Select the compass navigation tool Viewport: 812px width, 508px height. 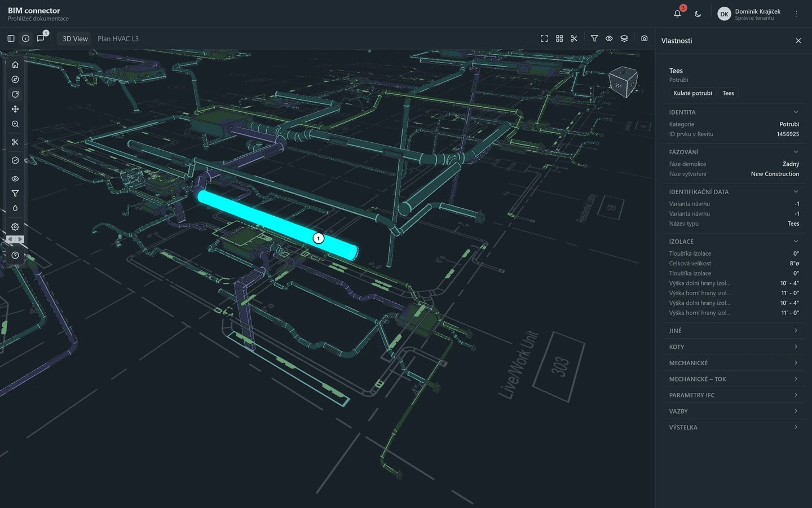15,80
